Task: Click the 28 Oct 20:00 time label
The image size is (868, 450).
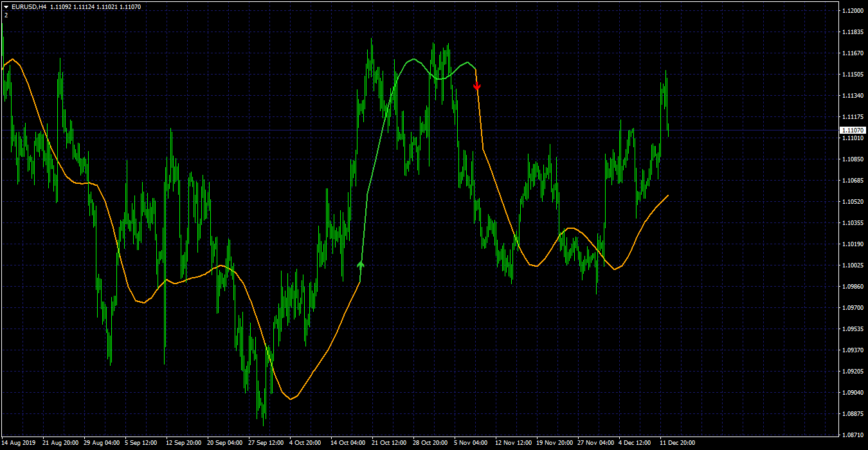Action: [431, 443]
